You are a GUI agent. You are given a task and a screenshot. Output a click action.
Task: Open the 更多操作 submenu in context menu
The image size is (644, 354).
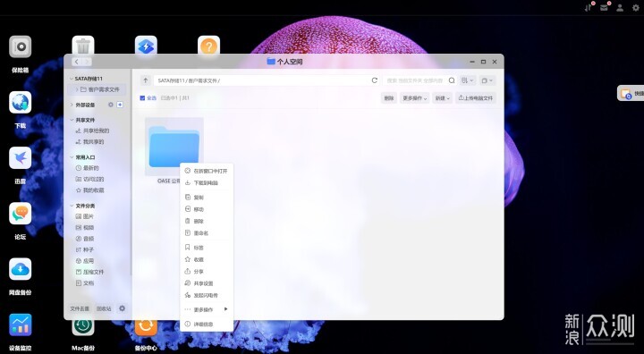click(x=207, y=309)
